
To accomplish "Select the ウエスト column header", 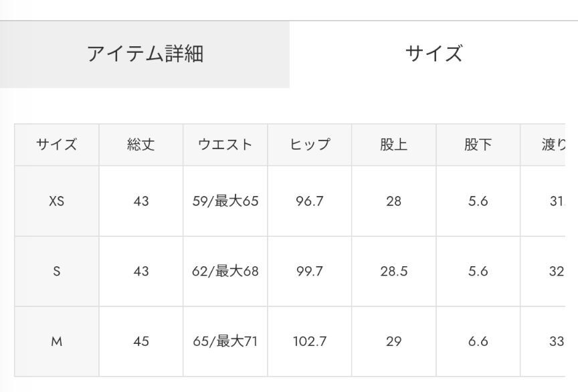I will point(225,144).
